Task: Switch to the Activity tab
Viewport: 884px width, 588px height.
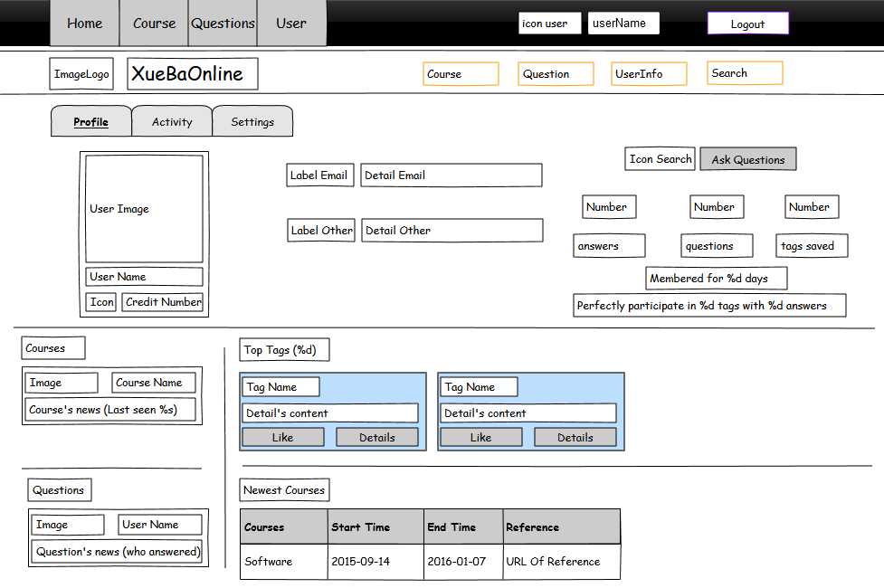Action: tap(172, 122)
